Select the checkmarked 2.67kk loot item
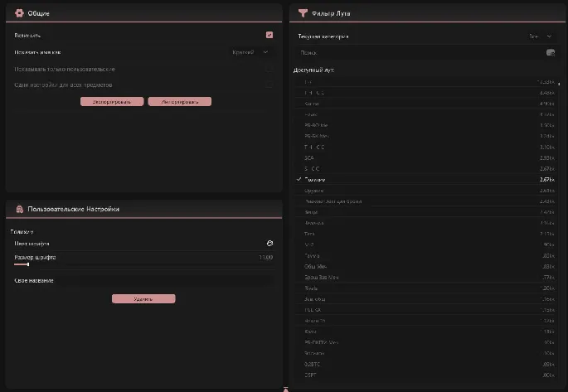Image resolution: width=568 pixels, height=392 pixels. [x=425, y=180]
